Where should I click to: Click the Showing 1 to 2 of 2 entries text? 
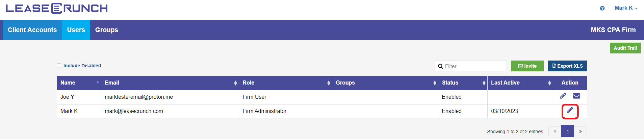(515, 132)
